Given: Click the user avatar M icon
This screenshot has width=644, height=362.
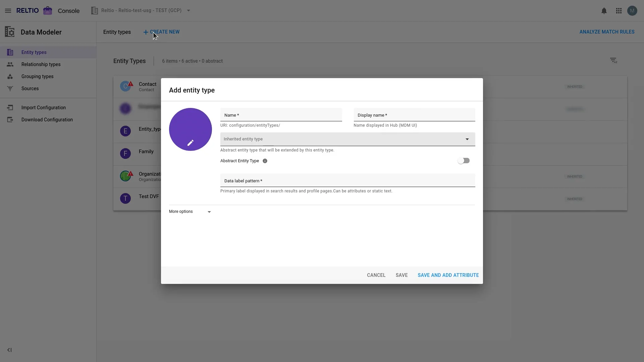Looking at the screenshot, I should pos(632,11).
